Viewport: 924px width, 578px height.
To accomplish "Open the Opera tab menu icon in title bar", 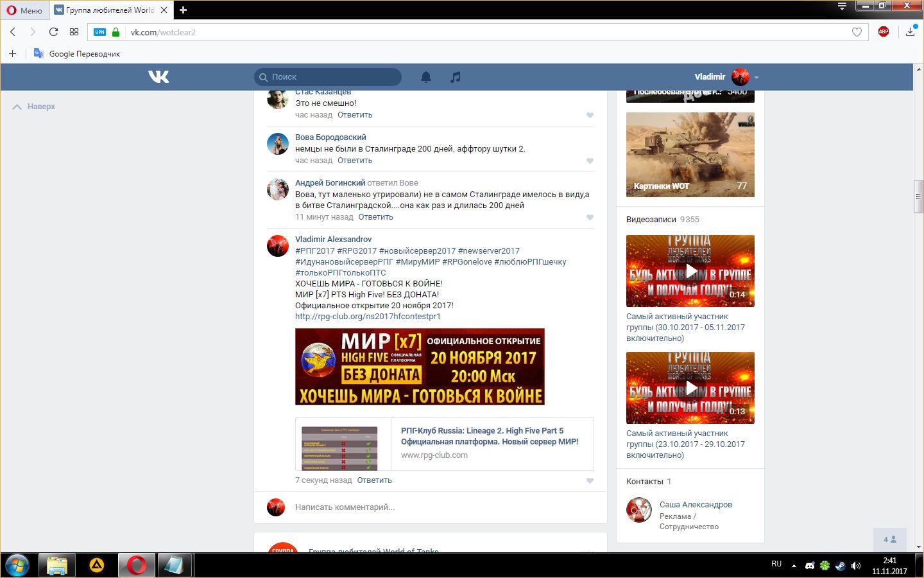I will (843, 6).
